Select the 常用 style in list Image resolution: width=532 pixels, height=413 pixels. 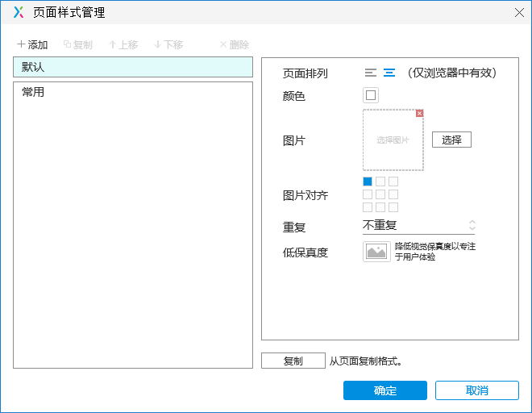point(133,92)
